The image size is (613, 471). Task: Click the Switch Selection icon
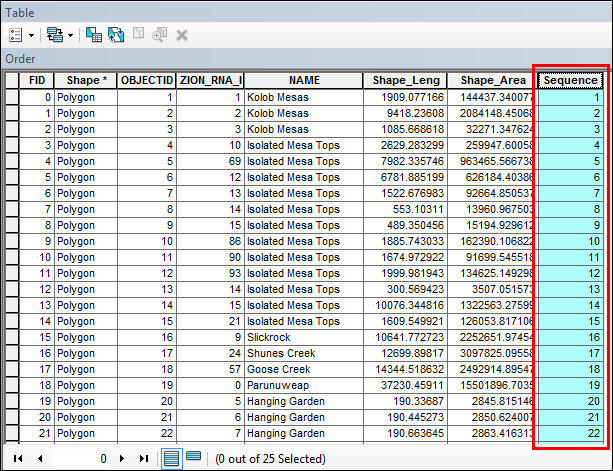pyautogui.click(x=116, y=35)
